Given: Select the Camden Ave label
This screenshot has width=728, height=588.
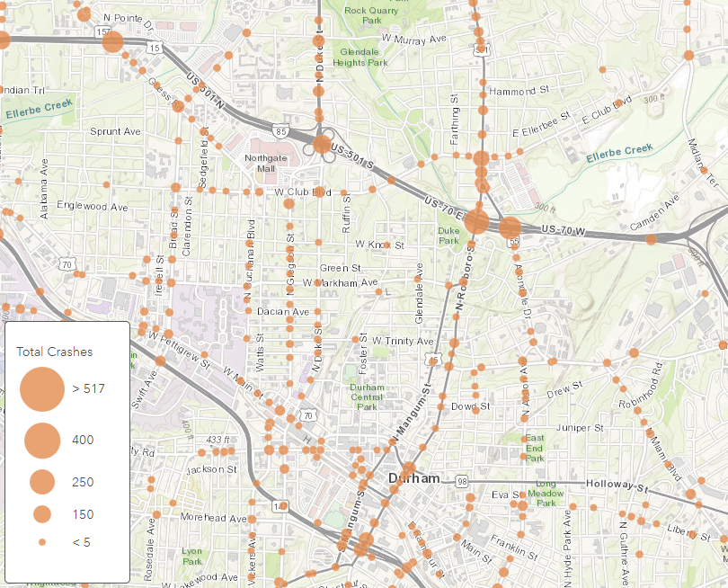Looking at the screenshot, I should tap(654, 213).
